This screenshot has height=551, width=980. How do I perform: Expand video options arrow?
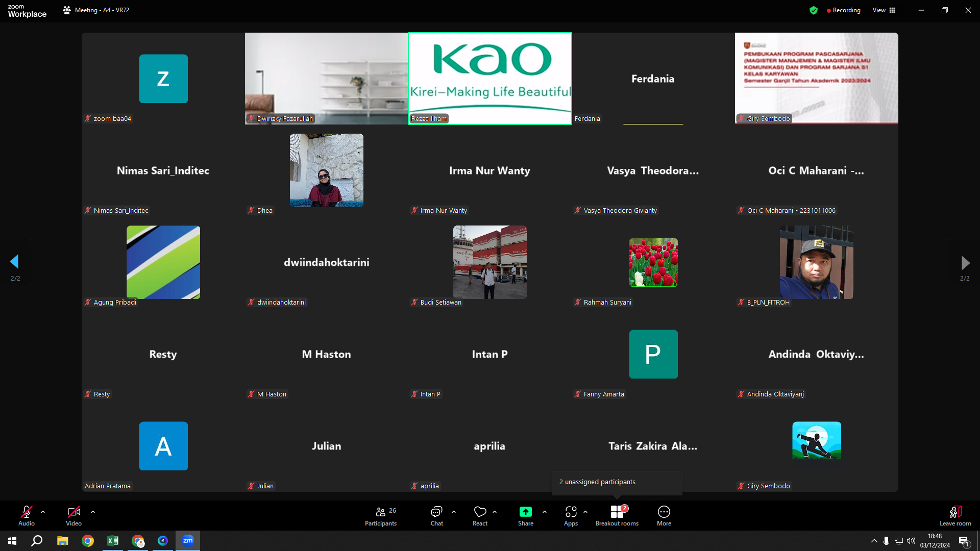pos(93,512)
